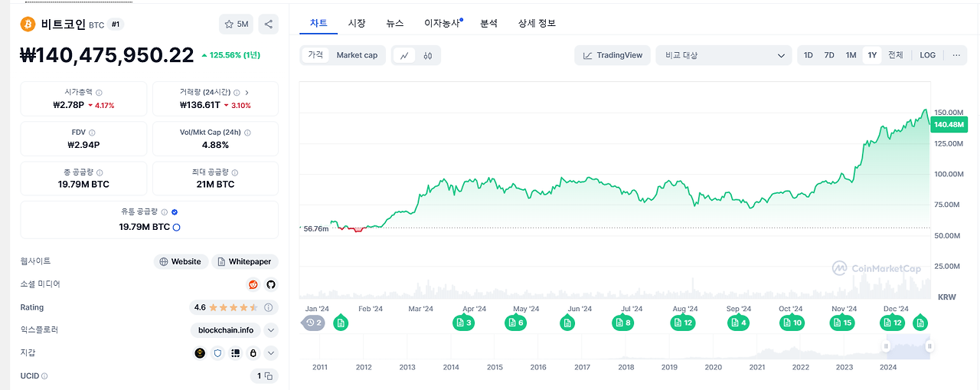Click the highlighted 2024 range selection in the navigator
This screenshot has width=980, height=390.
click(908, 346)
